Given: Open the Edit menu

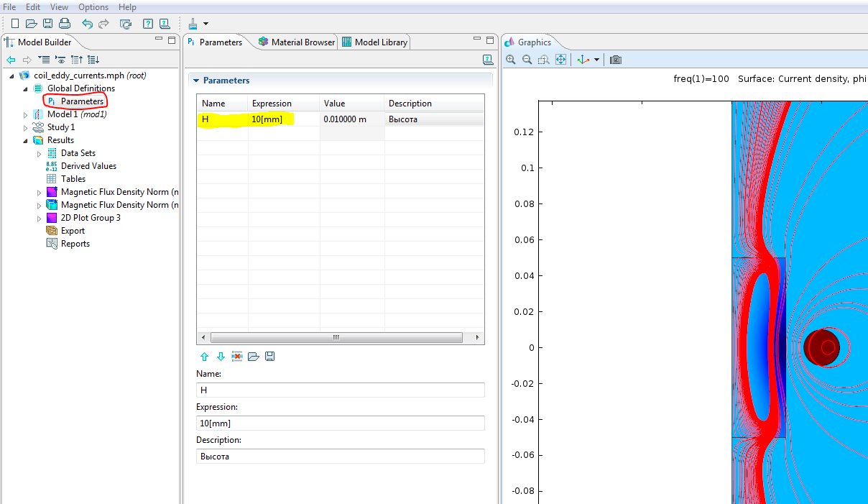Looking at the screenshot, I should pyautogui.click(x=33, y=7).
